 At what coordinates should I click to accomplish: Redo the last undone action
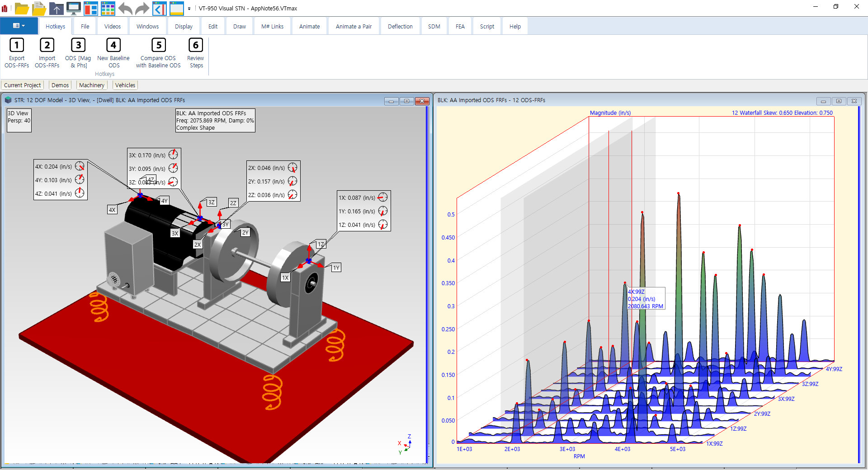coord(142,8)
